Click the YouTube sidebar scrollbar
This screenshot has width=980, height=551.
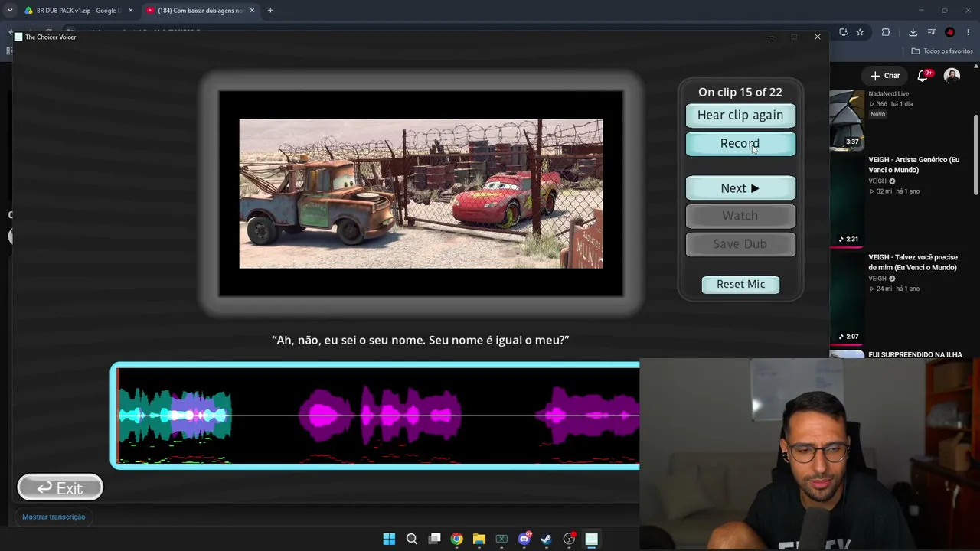pyautogui.click(x=976, y=155)
